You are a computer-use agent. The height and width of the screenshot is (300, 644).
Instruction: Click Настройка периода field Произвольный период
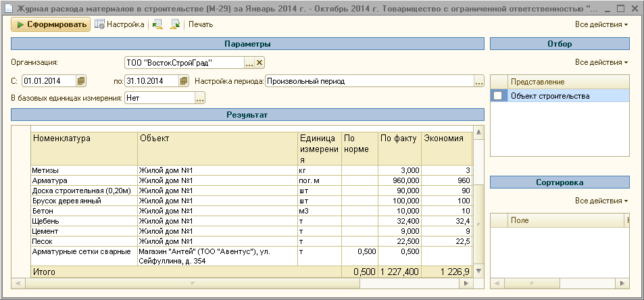tap(370, 81)
